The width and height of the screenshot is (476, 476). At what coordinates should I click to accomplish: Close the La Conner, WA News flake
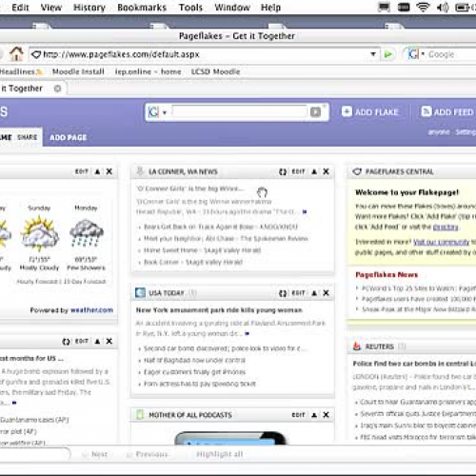(326, 171)
